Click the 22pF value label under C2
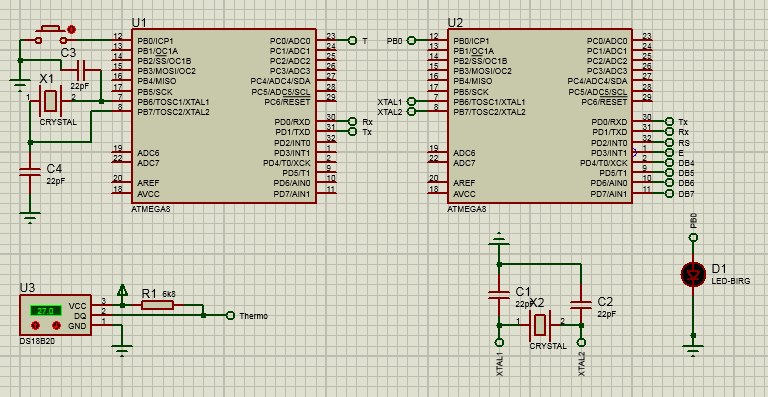This screenshot has height=397, width=768. pyautogui.click(x=606, y=314)
